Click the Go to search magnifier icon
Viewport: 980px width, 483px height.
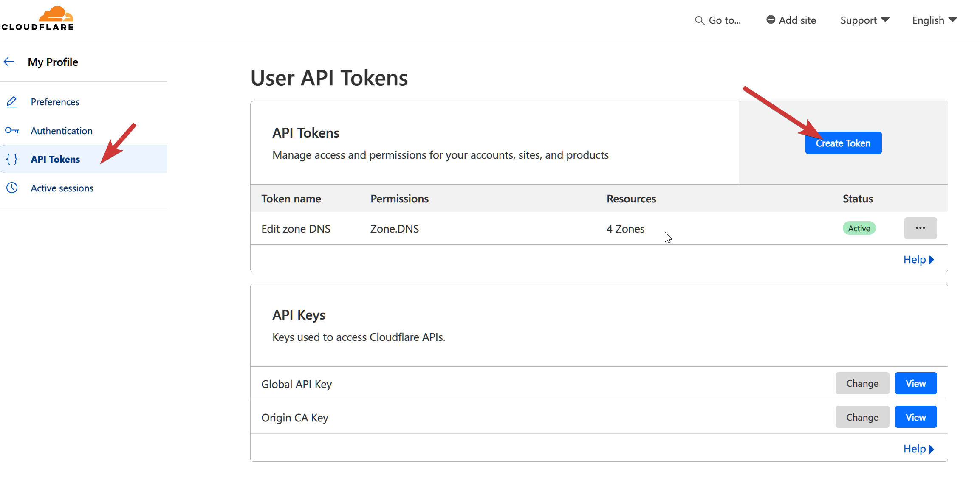click(x=700, y=20)
